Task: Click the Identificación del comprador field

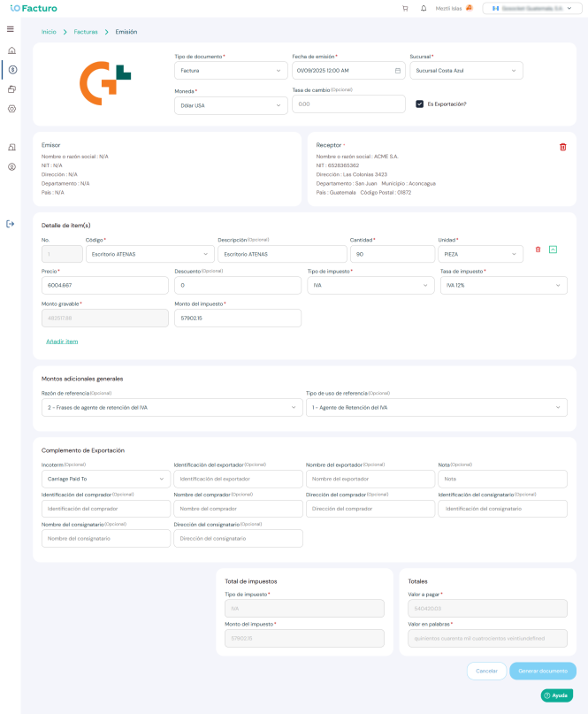Action: coord(105,509)
